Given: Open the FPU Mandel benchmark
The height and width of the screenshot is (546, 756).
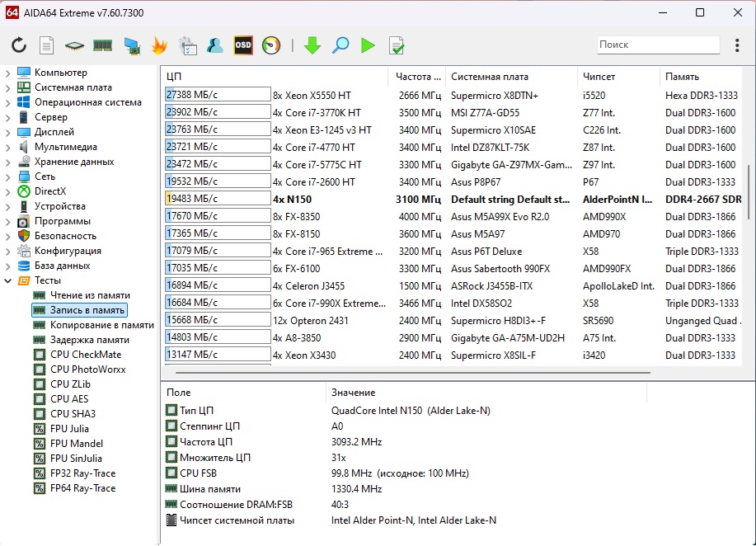Looking at the screenshot, I should (77, 444).
